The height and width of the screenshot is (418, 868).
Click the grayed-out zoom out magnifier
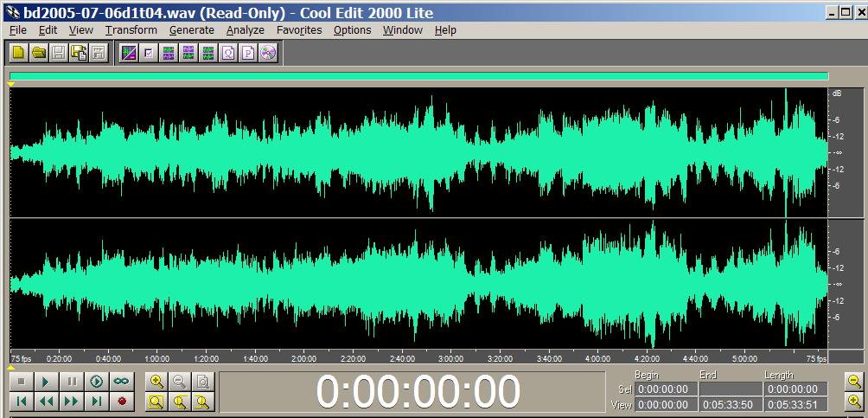[x=180, y=382]
